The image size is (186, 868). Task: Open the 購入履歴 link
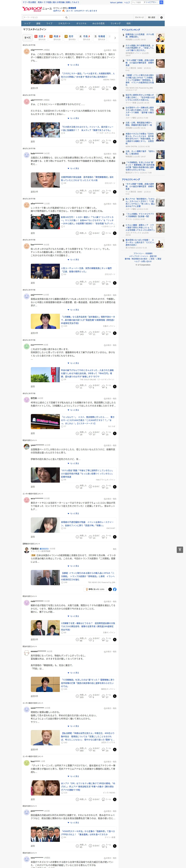[152, 17]
